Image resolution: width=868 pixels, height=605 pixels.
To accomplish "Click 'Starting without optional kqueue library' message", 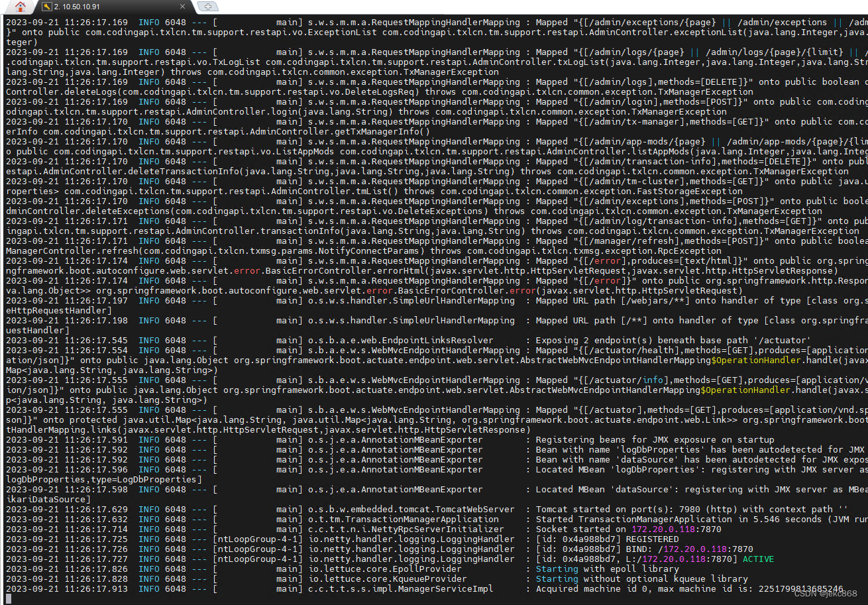I will click(x=641, y=579).
